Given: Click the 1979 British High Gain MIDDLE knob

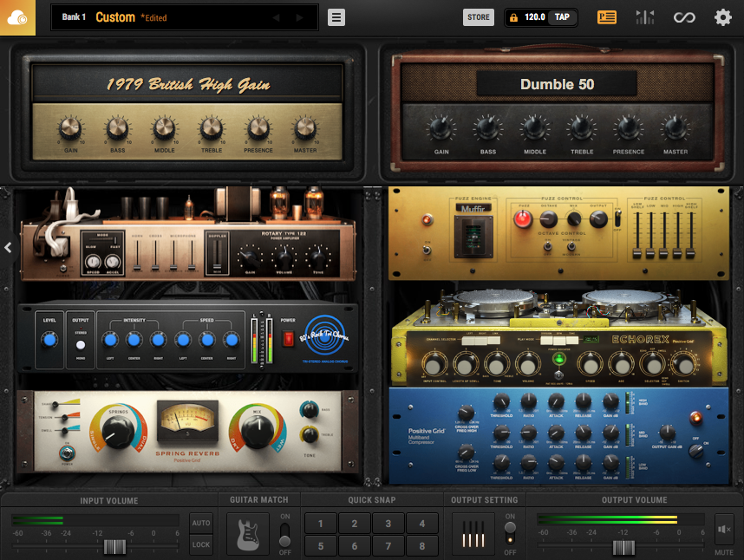Looking at the screenshot, I should [x=164, y=127].
